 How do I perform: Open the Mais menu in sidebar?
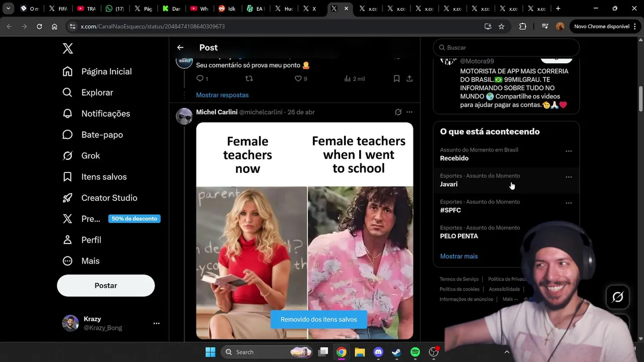click(x=81, y=261)
